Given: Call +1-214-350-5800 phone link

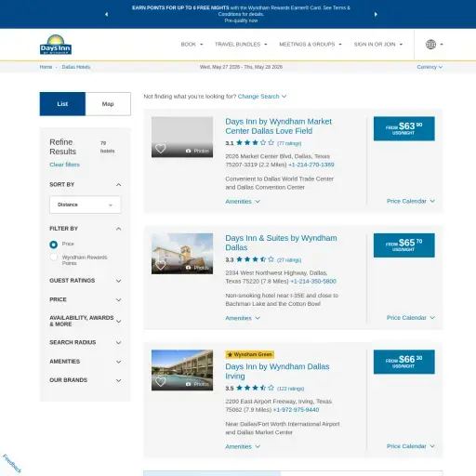Looking at the screenshot, I should coord(313,281).
